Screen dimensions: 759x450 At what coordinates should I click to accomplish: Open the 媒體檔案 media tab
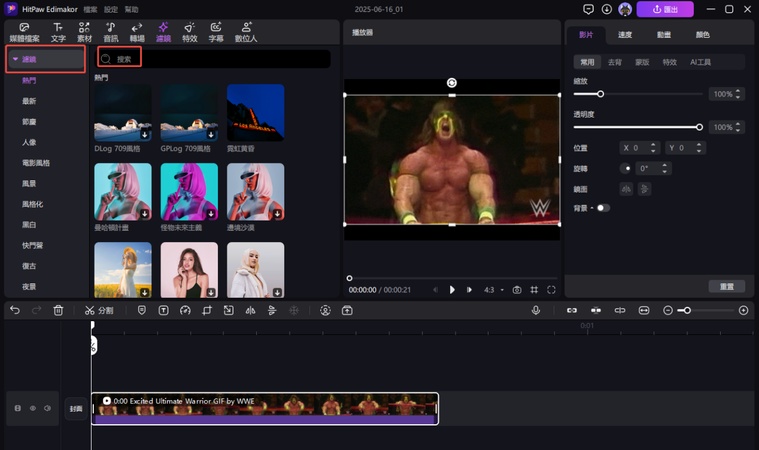(25, 32)
